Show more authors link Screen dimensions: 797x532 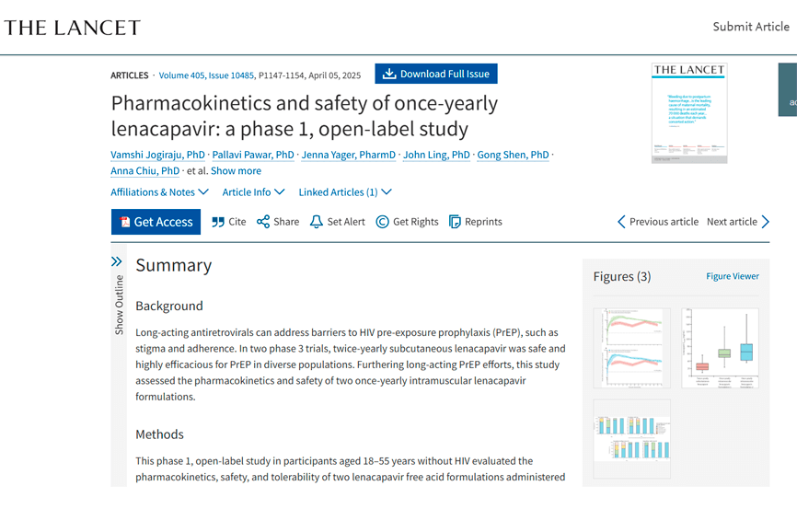[236, 170]
